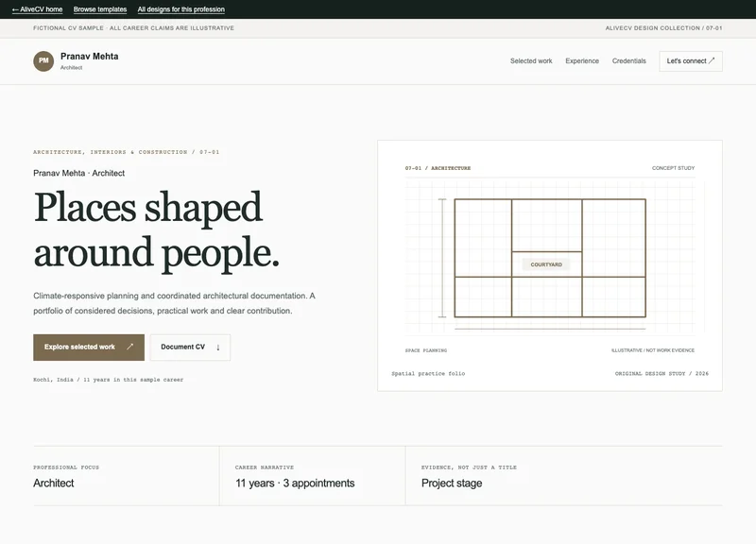
Task: Click 'PROFESSIONAL FOCUS' label
Action: (66, 467)
